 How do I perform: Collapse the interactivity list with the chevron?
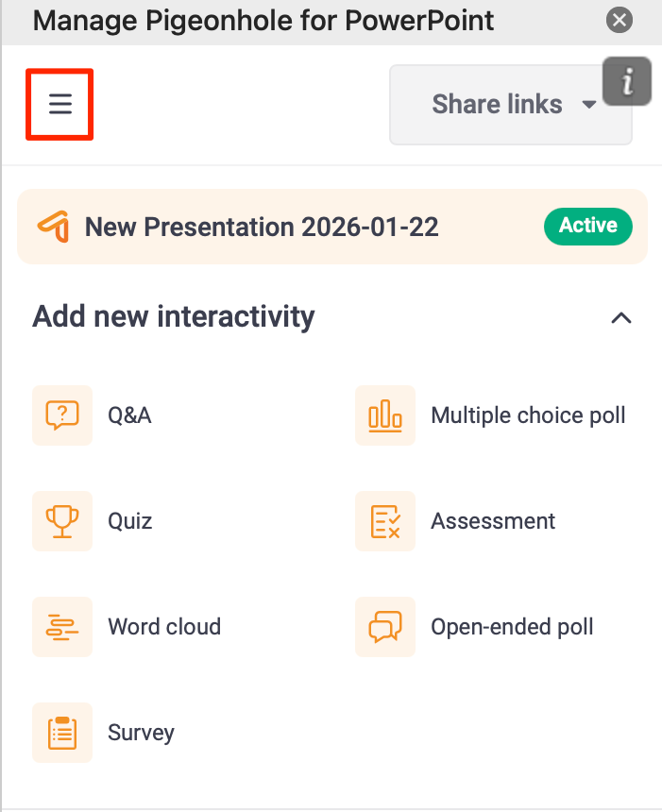[620, 317]
